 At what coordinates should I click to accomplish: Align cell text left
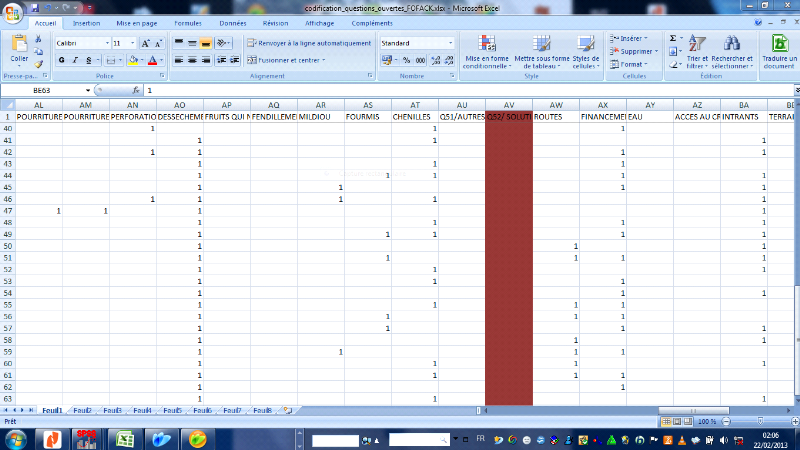179,60
